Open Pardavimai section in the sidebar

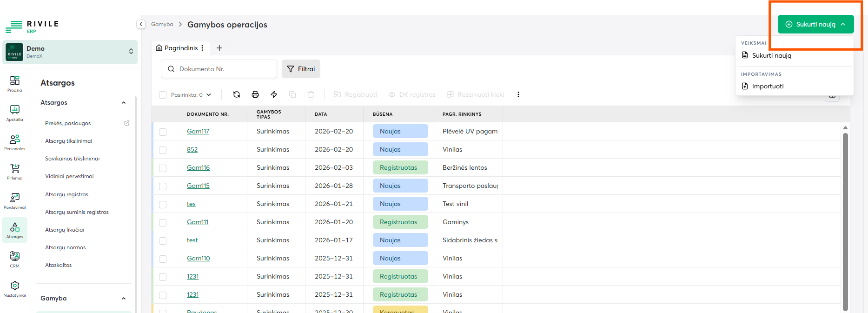coord(15,201)
